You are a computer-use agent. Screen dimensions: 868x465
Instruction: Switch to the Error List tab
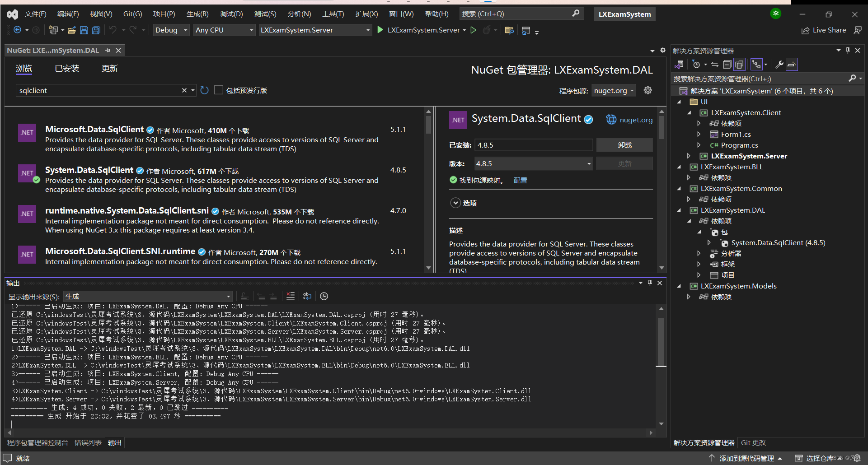pos(88,443)
